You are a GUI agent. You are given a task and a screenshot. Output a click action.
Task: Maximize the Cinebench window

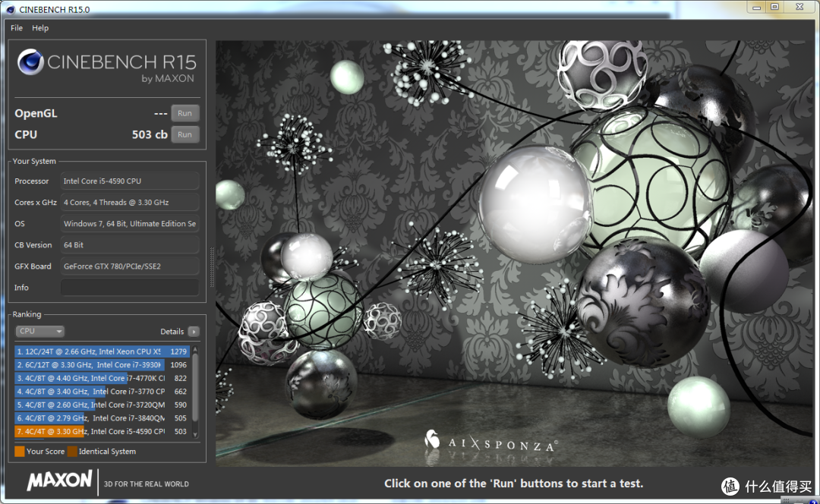pyautogui.click(x=775, y=8)
